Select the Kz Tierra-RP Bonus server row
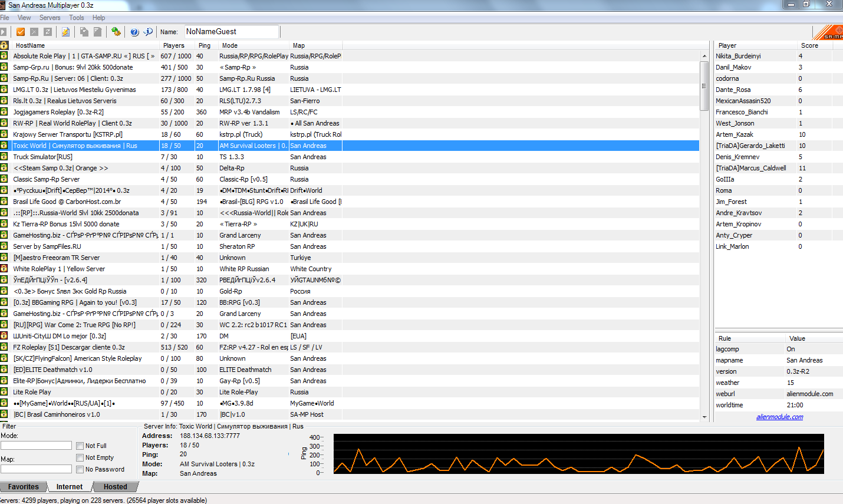Viewport: 843px width, 504px height. pos(350,224)
